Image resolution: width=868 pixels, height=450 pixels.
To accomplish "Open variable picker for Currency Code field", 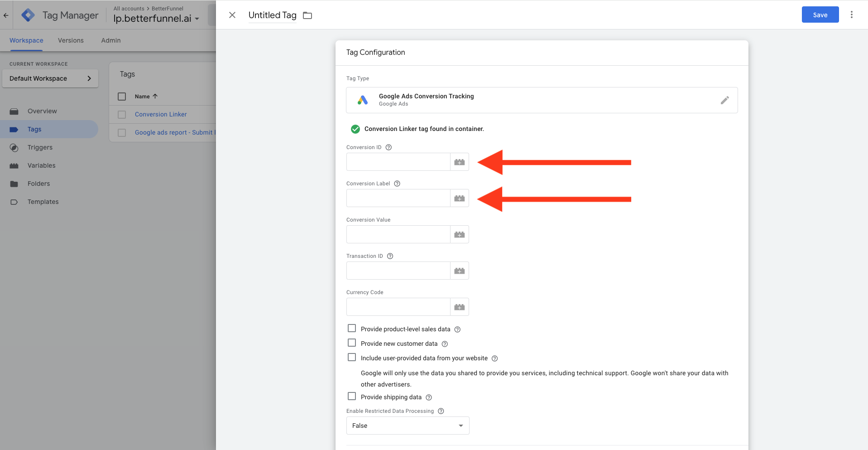I will pyautogui.click(x=459, y=307).
